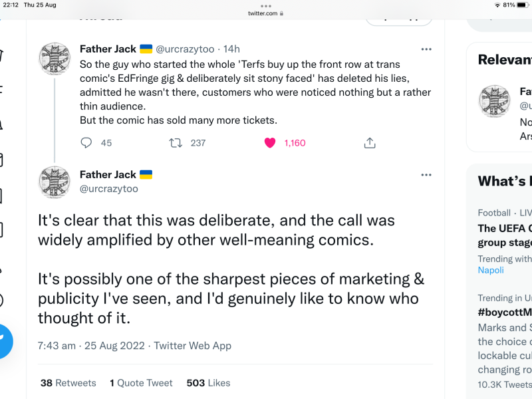Image resolution: width=532 pixels, height=399 pixels.
Task: Open Father Jack avatar on main tweet
Action: tap(55, 182)
